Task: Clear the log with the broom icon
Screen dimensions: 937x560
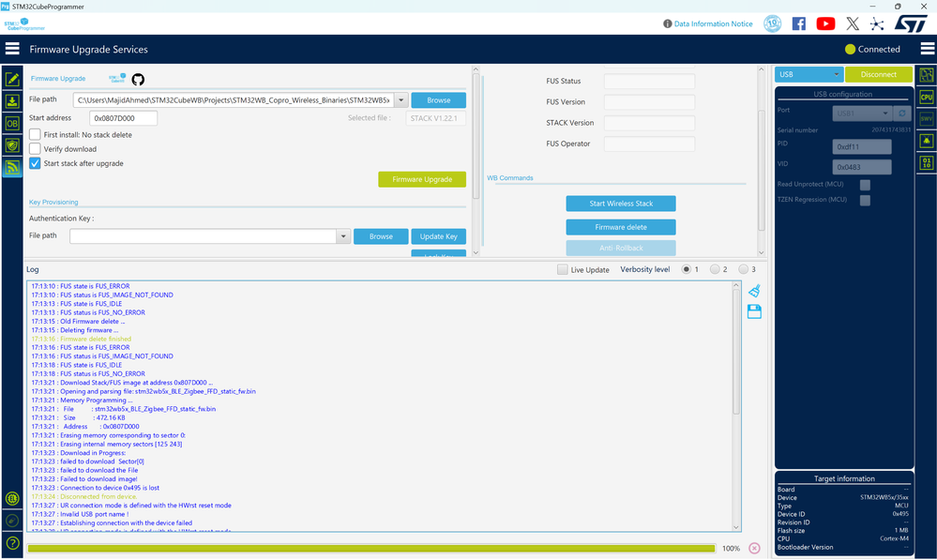Action: (754, 291)
